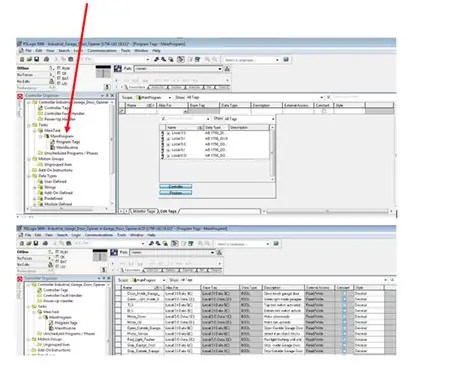Collapse Tasks folder in upper window tree
Screen dimensions: 460x368
pyautogui.click(x=29, y=125)
